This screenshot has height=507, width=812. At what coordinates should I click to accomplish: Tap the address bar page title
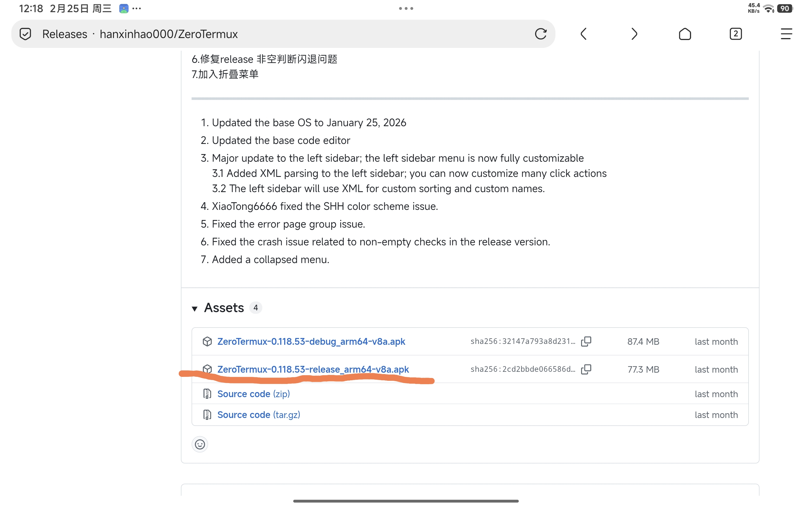coord(140,34)
